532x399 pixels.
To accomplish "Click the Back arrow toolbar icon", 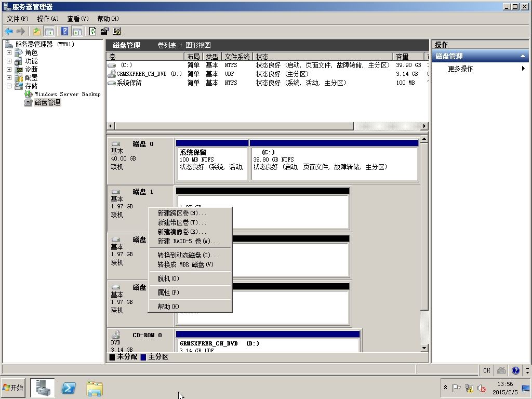I will 9,32.
